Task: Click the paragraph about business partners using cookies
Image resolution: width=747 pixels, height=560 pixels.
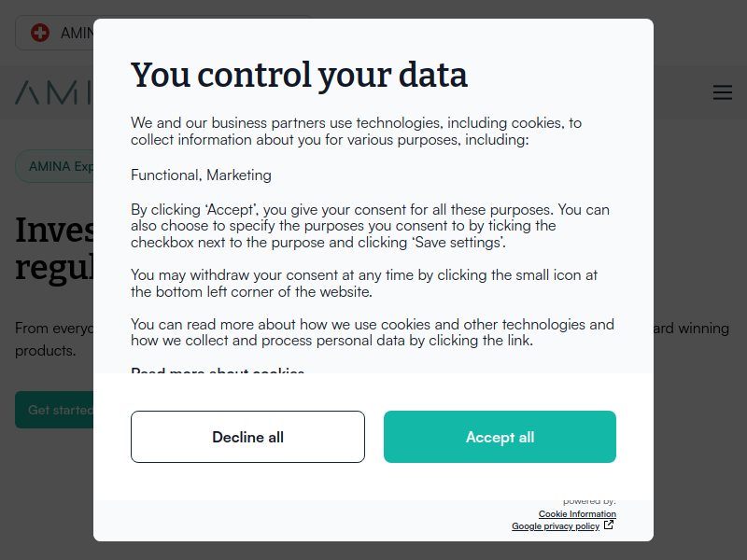Action: (x=357, y=132)
